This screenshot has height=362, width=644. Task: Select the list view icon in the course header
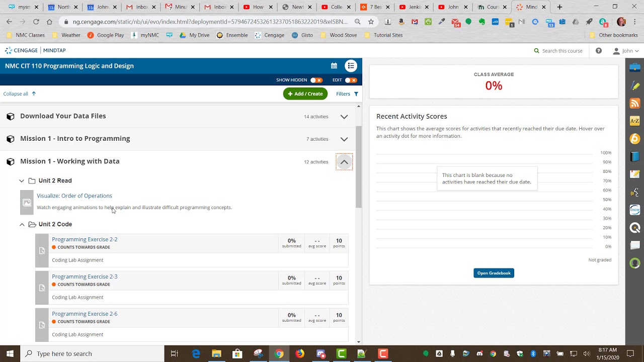click(351, 66)
